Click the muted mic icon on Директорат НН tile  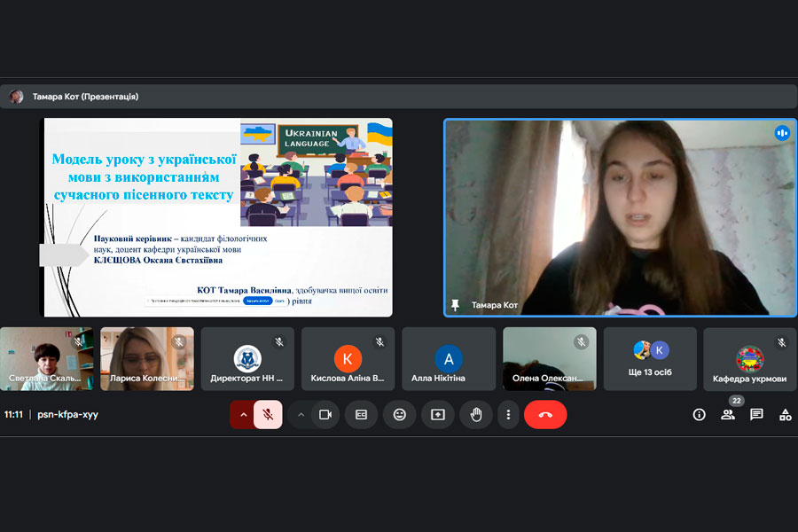(x=279, y=342)
